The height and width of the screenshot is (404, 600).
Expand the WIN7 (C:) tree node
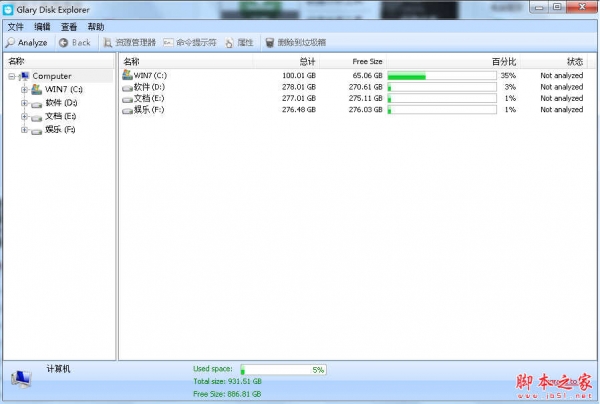[x=24, y=90]
